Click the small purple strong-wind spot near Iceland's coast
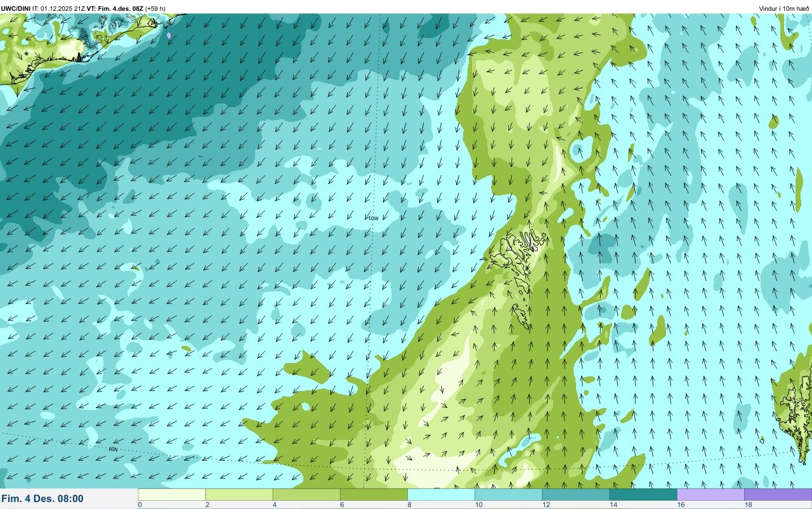This screenshot has height=509, width=812. 169,36
